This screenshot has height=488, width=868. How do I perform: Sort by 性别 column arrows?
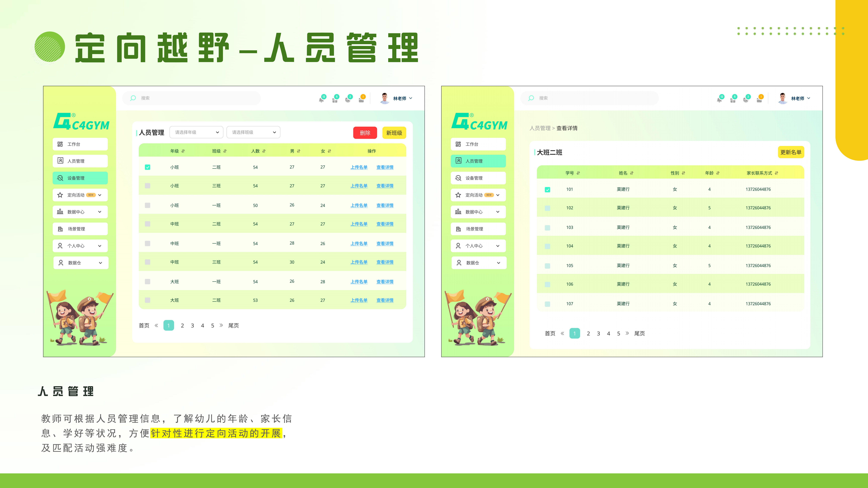[x=683, y=173]
